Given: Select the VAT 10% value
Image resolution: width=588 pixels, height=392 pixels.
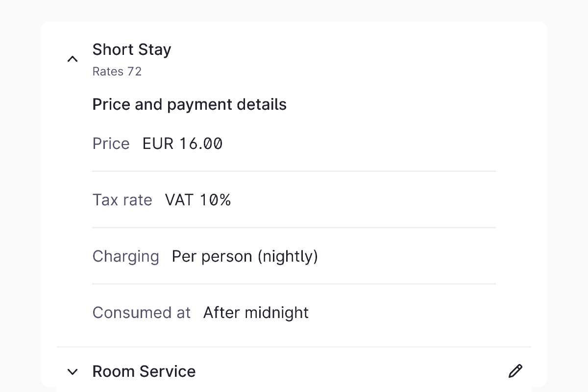Looking at the screenshot, I should coord(198,200).
